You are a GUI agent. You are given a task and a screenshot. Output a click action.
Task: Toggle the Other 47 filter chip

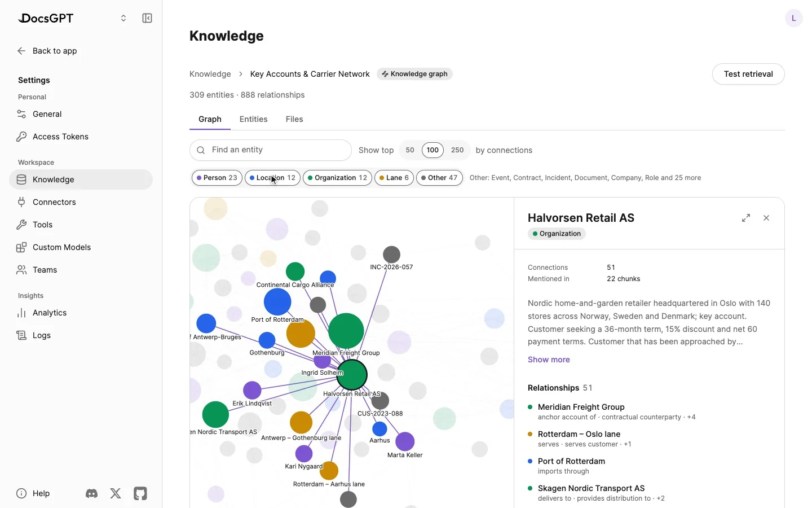click(x=439, y=178)
